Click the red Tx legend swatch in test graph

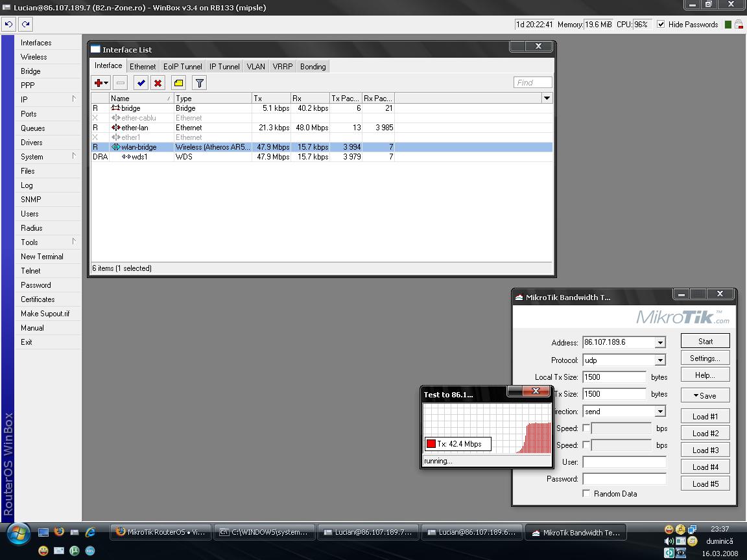tap(431, 444)
